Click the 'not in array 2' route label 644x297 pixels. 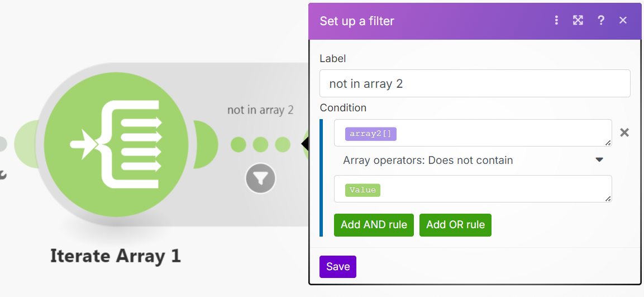click(x=260, y=110)
